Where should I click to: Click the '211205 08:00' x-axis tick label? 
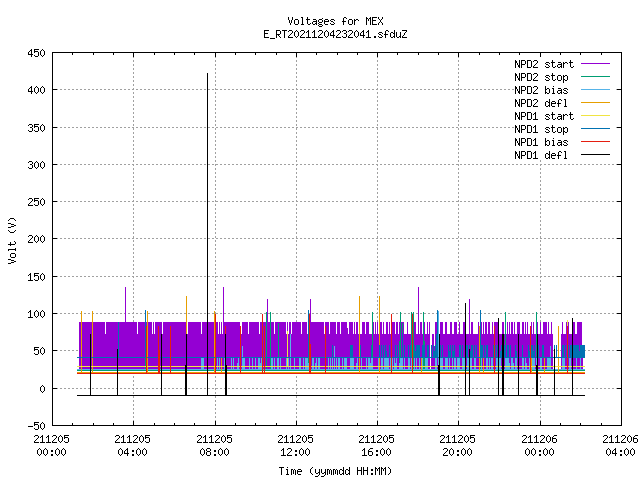[214, 445]
